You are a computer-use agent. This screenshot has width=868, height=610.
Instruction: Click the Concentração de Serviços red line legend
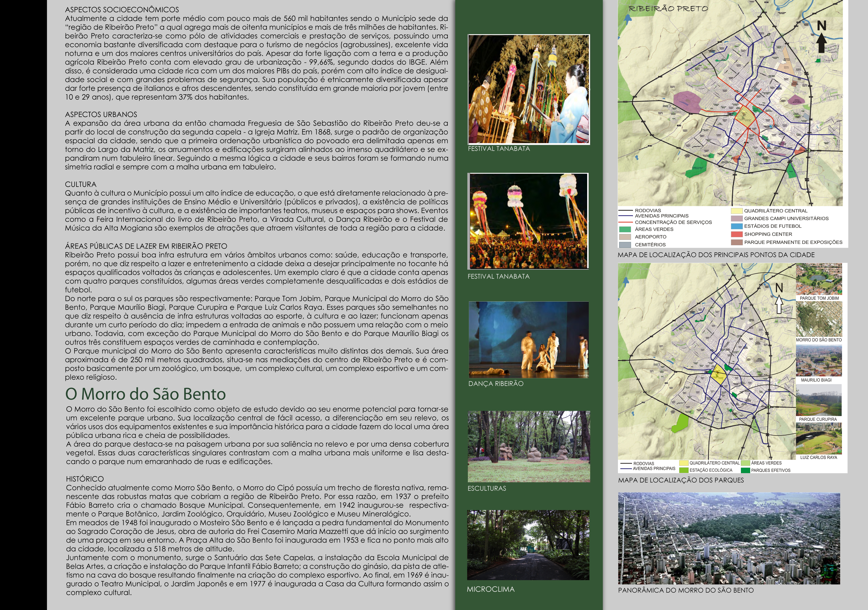click(625, 222)
